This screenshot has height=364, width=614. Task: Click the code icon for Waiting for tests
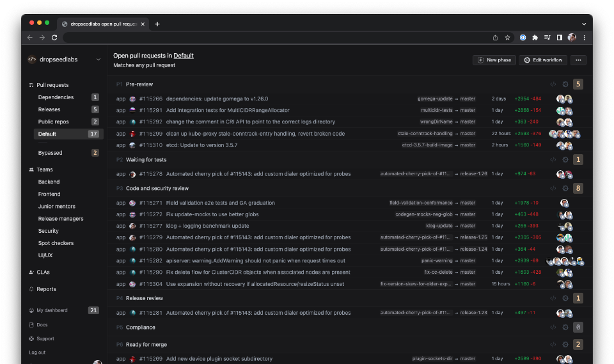click(x=553, y=159)
